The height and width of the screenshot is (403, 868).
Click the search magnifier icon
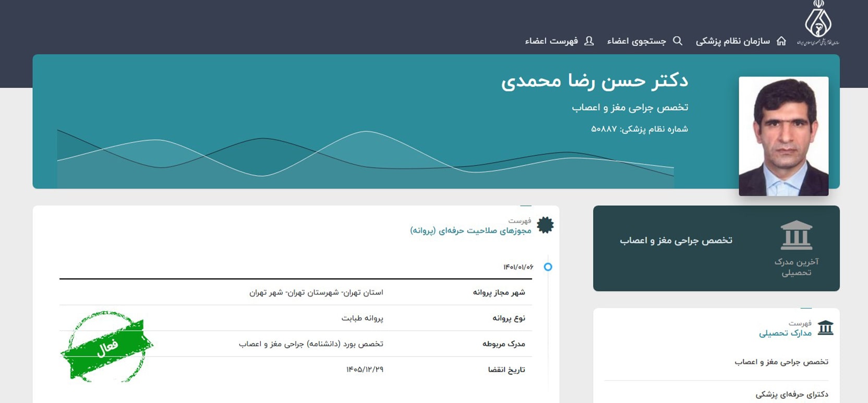tap(678, 41)
